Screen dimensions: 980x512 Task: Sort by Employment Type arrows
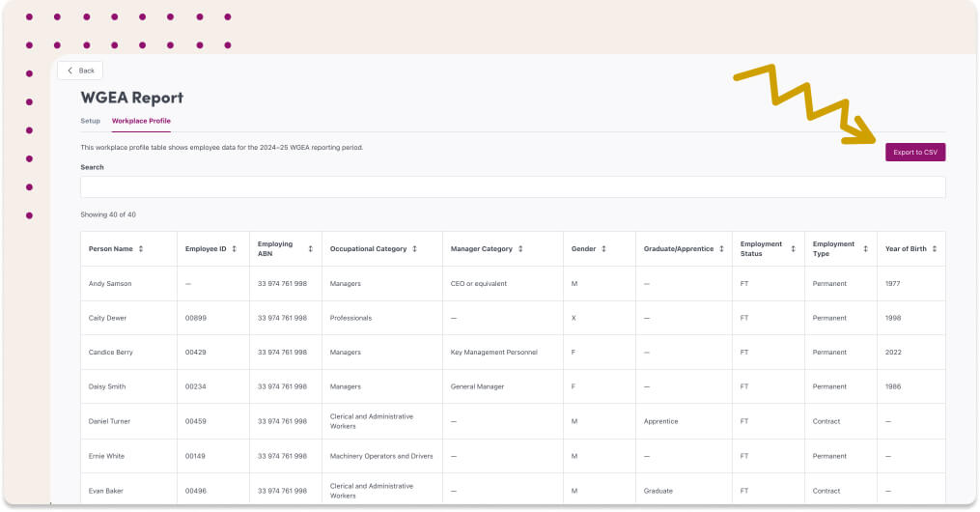tap(866, 249)
